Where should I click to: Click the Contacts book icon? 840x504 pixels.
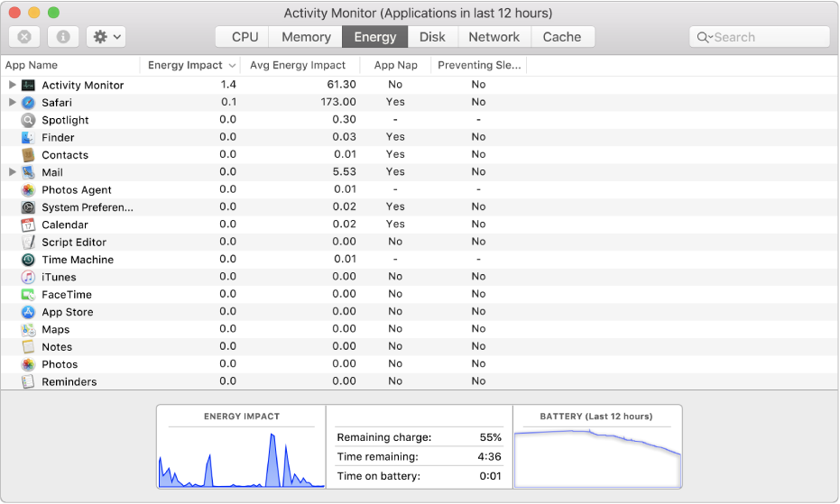click(x=28, y=155)
